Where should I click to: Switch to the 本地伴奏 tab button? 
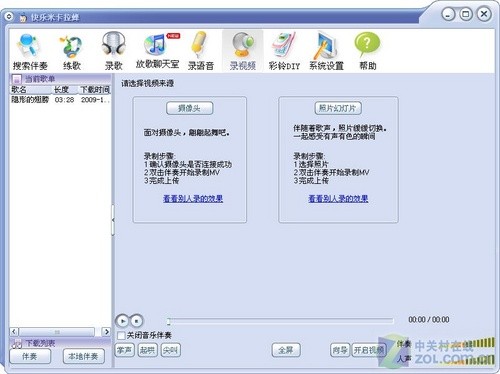coord(83,356)
